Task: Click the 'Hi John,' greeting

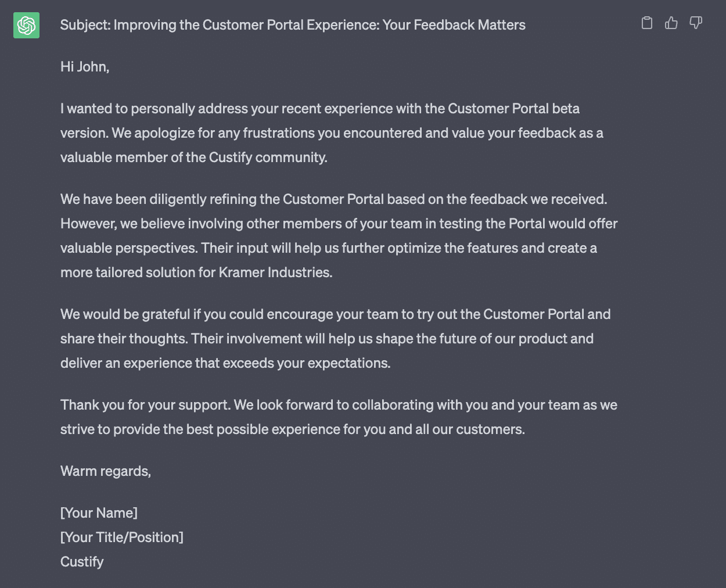Action: (x=85, y=67)
